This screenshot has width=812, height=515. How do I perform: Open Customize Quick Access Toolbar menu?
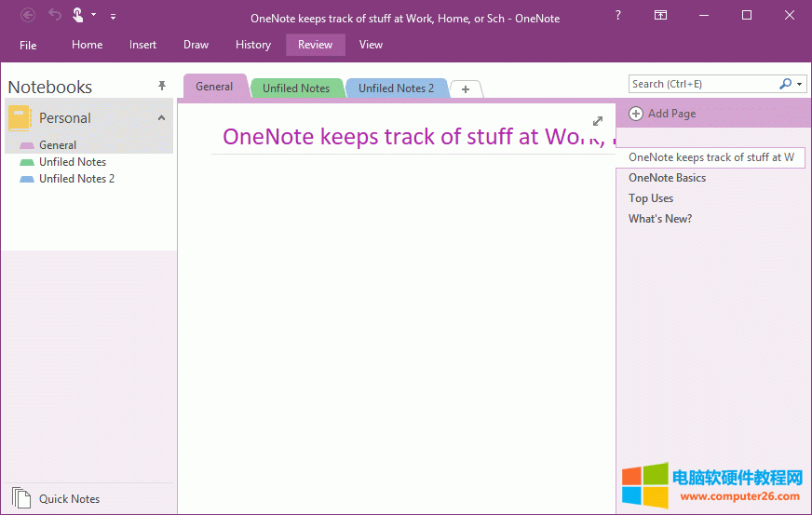point(113,17)
